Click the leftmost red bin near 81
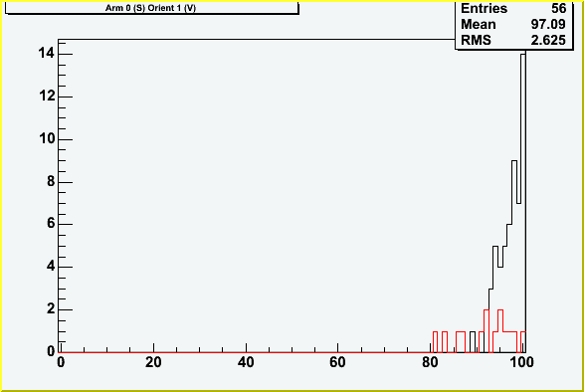Screen dimensions: 584x392 (x=435, y=341)
